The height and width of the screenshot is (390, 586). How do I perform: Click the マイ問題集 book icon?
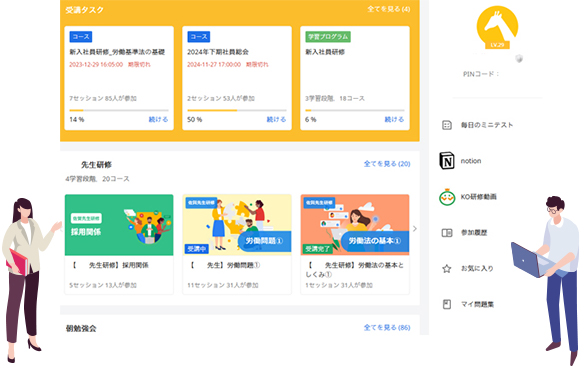(447, 304)
